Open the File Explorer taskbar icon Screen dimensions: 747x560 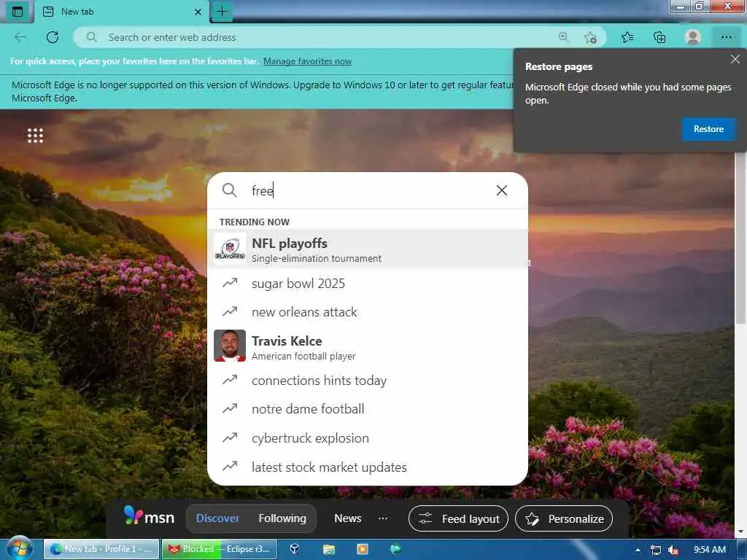[x=329, y=549]
